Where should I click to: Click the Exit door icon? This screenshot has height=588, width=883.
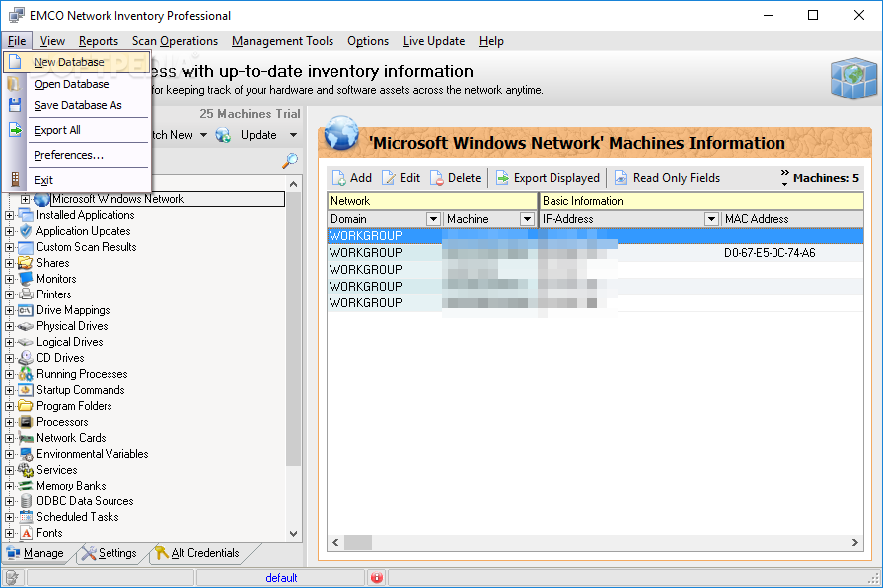pyautogui.click(x=15, y=179)
